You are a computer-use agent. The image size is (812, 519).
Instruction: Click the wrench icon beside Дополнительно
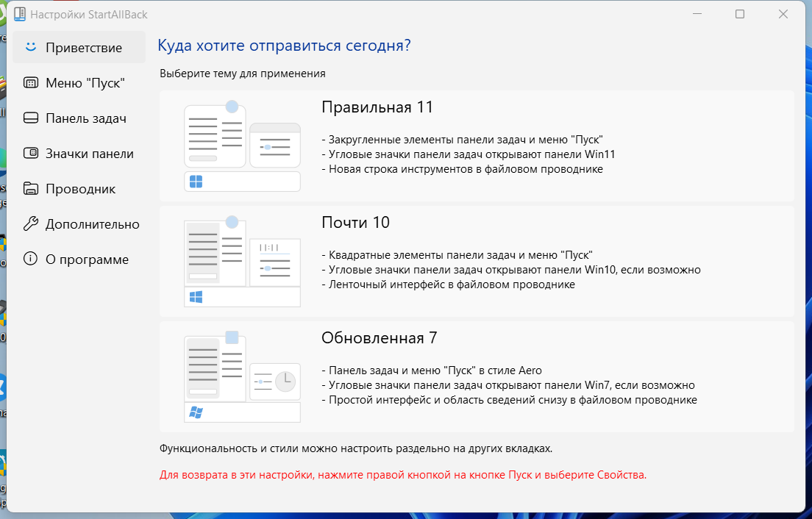pos(31,223)
